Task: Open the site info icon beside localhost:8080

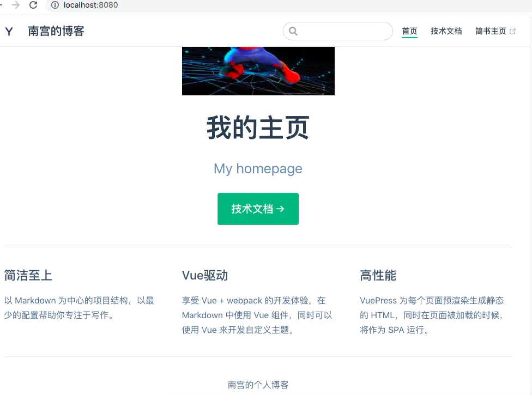Action: click(x=55, y=5)
